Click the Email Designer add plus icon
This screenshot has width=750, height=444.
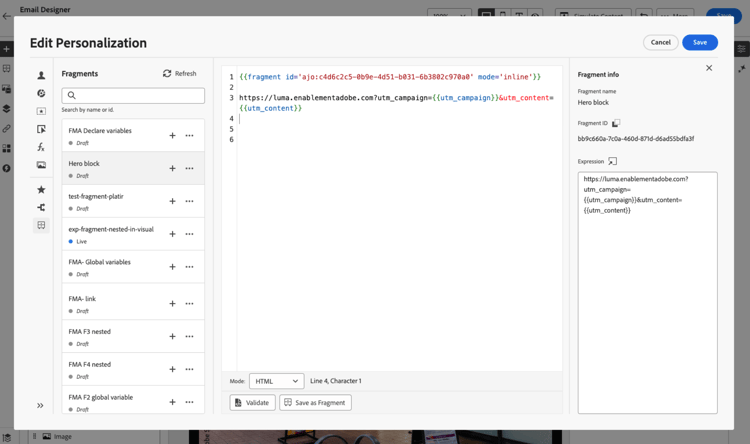pos(6,49)
